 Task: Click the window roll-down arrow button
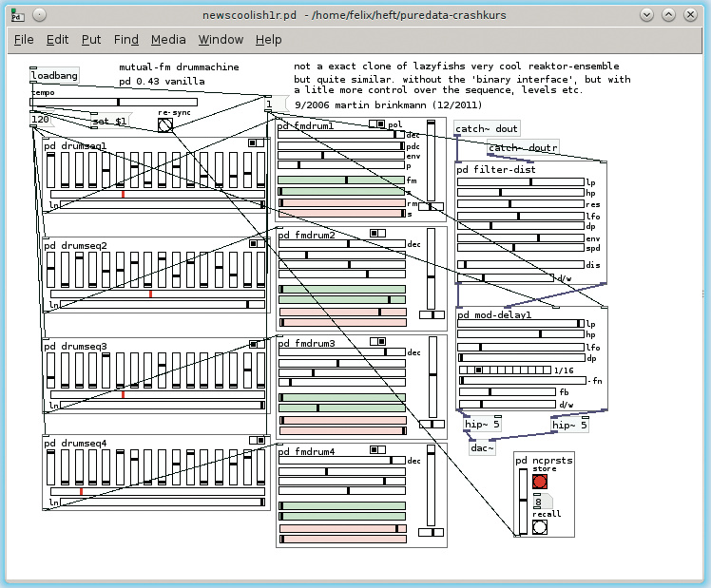647,15
